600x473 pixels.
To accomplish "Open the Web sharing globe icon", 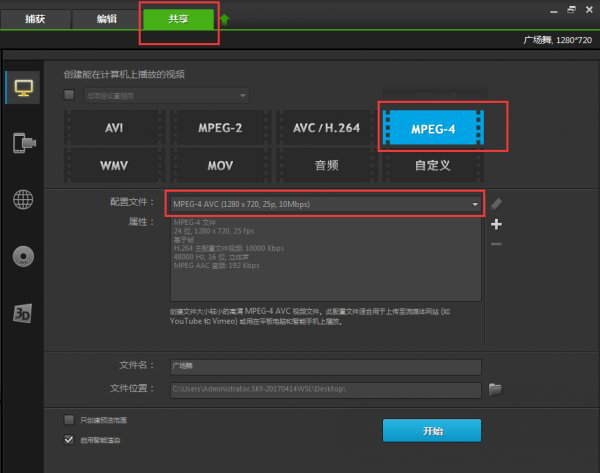I will click(22, 199).
